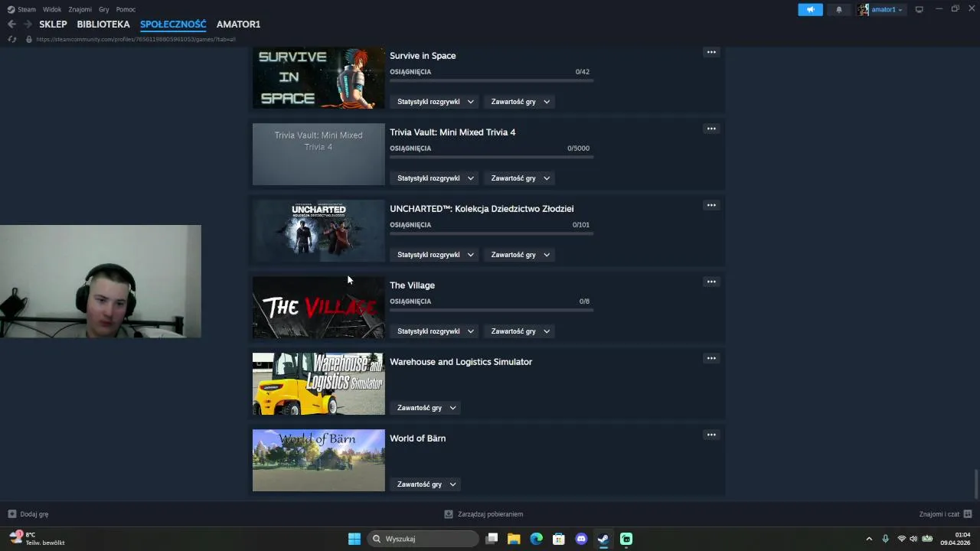Open the Widok menu
Screen dimensions: 980x551
point(52,9)
